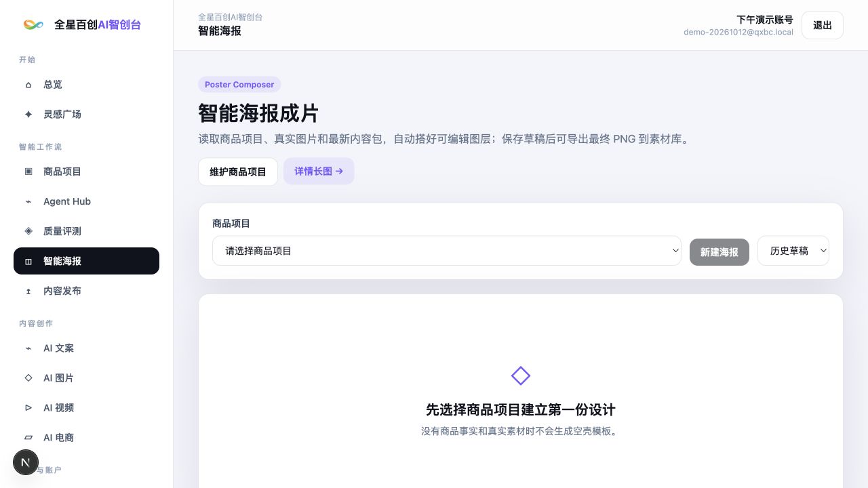Open the round N dev tools badge

click(26, 463)
